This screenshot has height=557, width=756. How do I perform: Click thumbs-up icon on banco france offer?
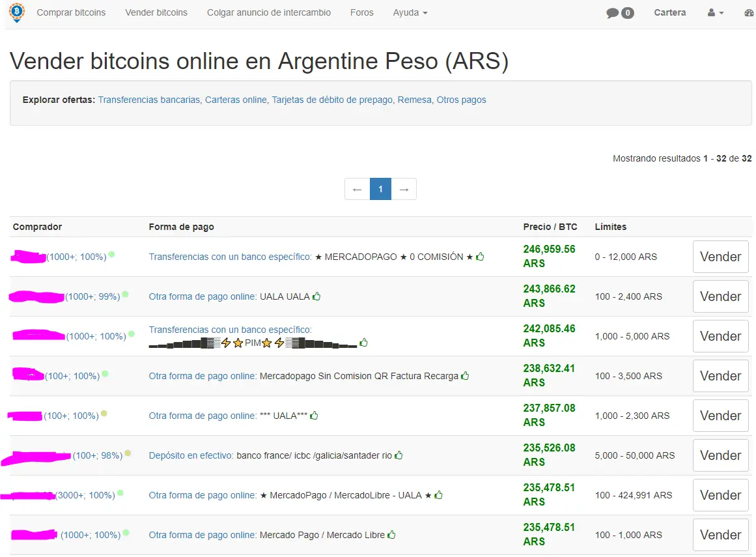pos(399,455)
